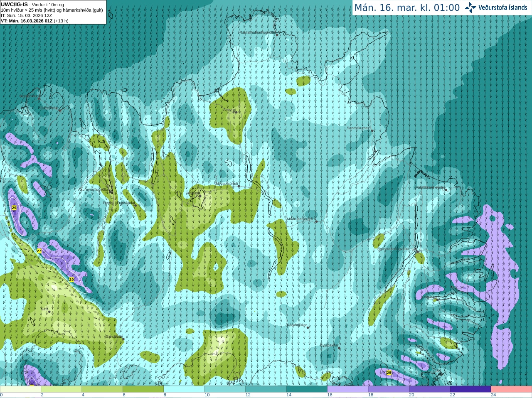The height and width of the screenshot is (398, 532).
Task: Click the Egilsstaðaflugvöllur station label
Action: [x=397, y=249]
